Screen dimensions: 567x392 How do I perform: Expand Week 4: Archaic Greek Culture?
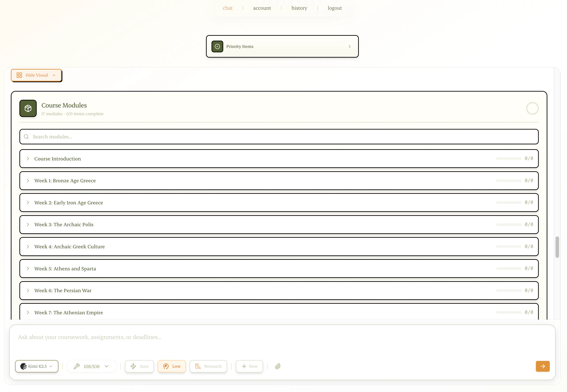279,247
